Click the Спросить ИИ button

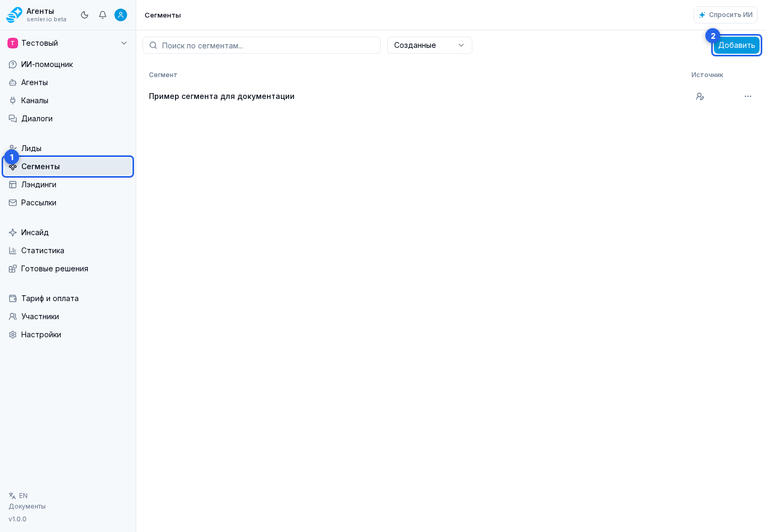tap(726, 15)
